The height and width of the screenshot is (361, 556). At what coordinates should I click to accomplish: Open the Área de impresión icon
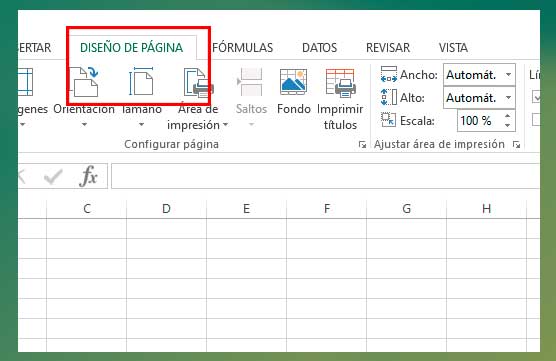(x=198, y=83)
